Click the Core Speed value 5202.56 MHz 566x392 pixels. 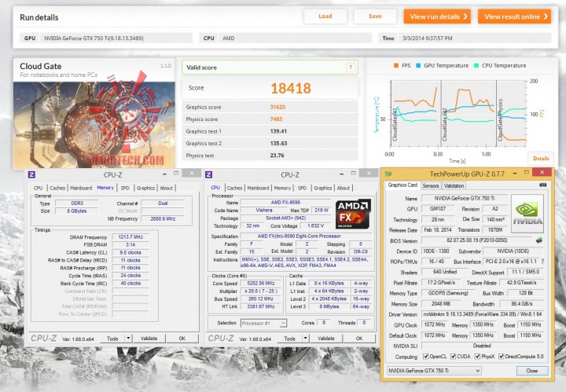point(261,283)
